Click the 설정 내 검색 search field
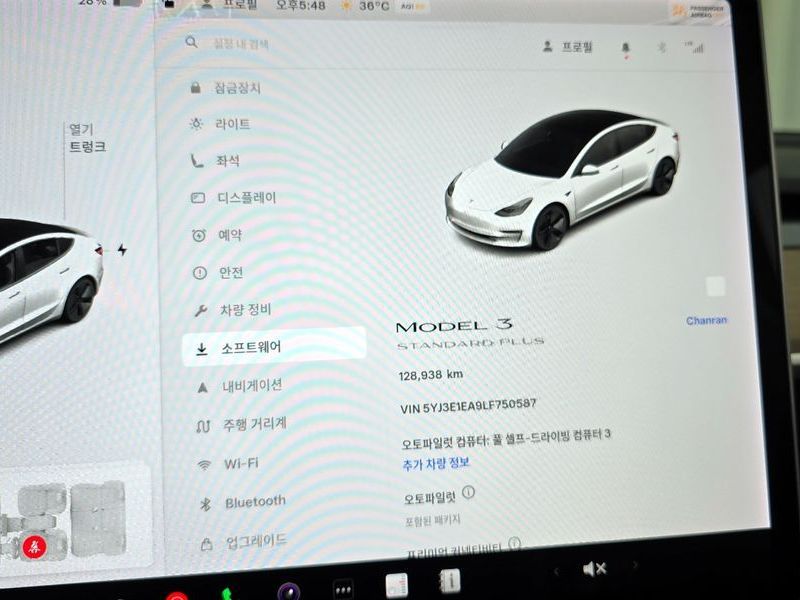Screen dimensions: 800x600 241,44
